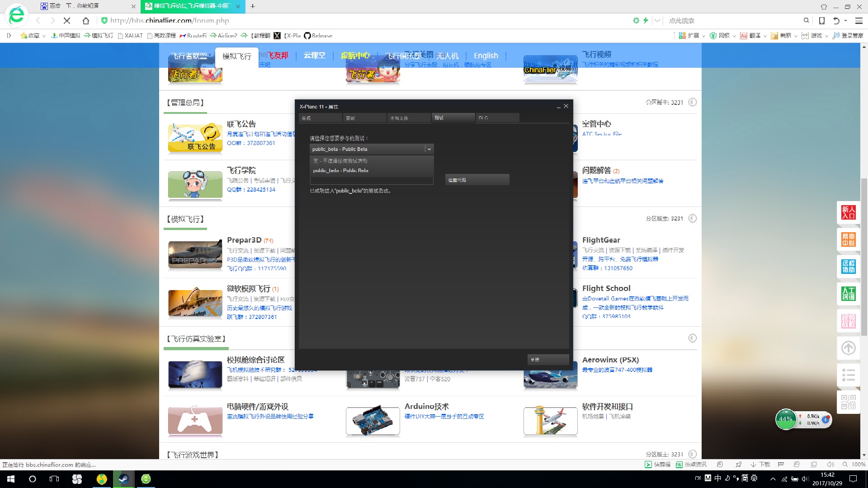This screenshot has width=868, height=488.
Task: Switch to DLC tab in properties dialog
Action: point(497,118)
